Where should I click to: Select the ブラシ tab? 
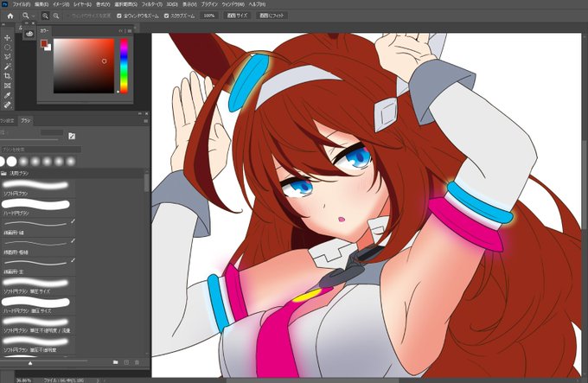[x=25, y=121]
